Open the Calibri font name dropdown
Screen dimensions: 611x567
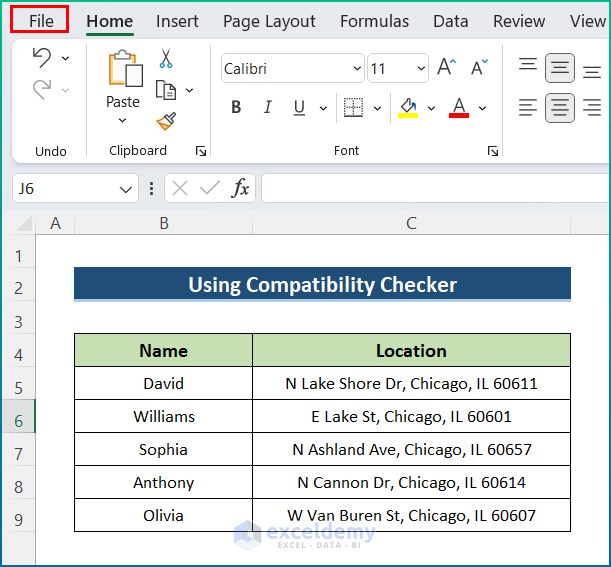[x=357, y=69]
